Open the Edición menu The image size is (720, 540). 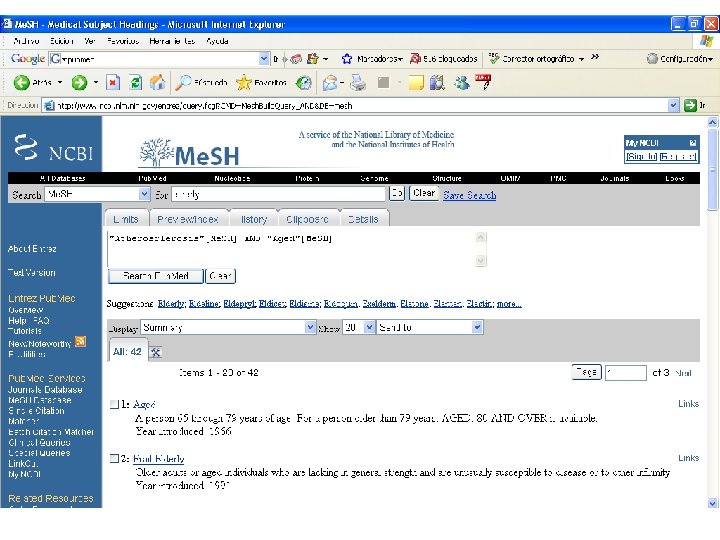click(x=62, y=41)
